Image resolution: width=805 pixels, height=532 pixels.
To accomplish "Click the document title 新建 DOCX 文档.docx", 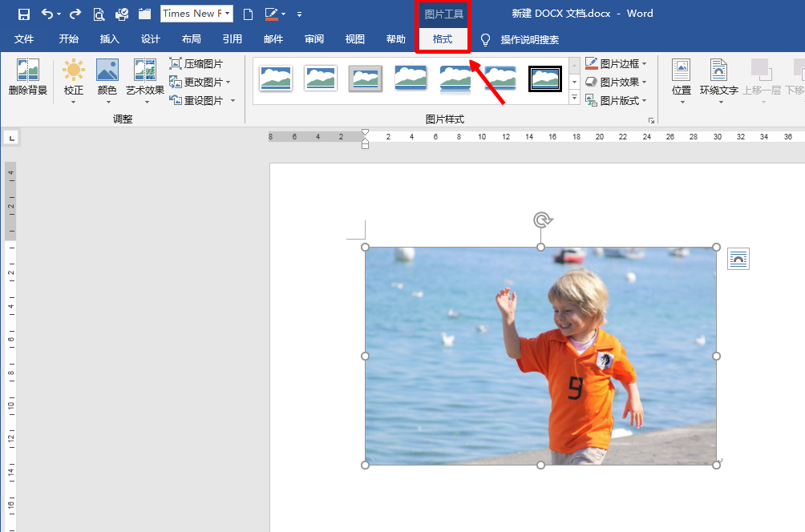I will pyautogui.click(x=561, y=14).
